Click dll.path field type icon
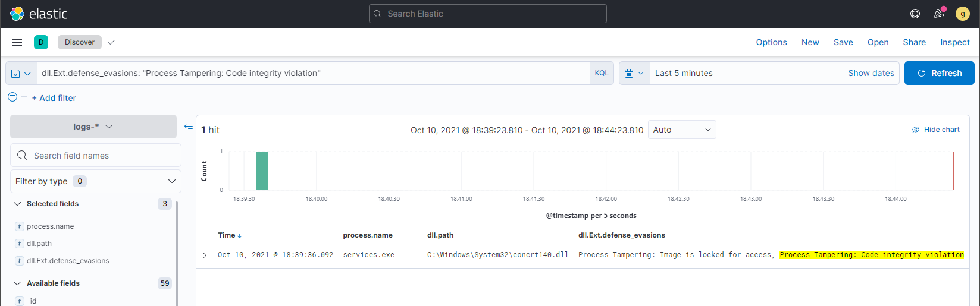 click(20, 244)
